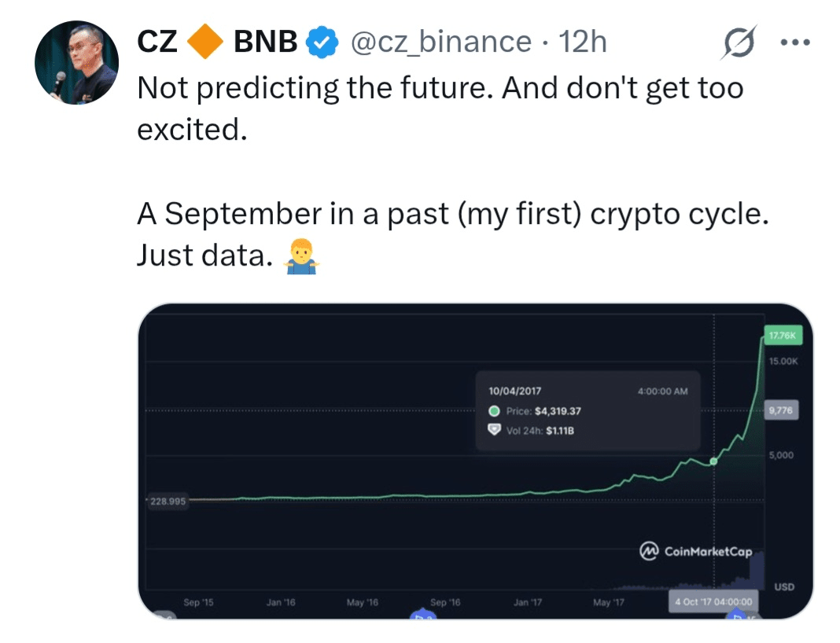Click the Grok slashed-circle icon
840x643 pixels.
pyautogui.click(x=739, y=43)
